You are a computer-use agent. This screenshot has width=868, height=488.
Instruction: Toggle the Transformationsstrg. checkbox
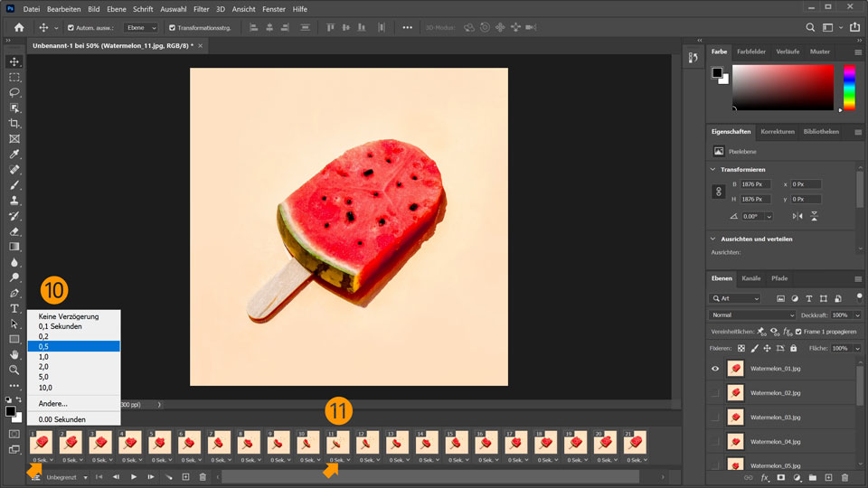point(172,28)
